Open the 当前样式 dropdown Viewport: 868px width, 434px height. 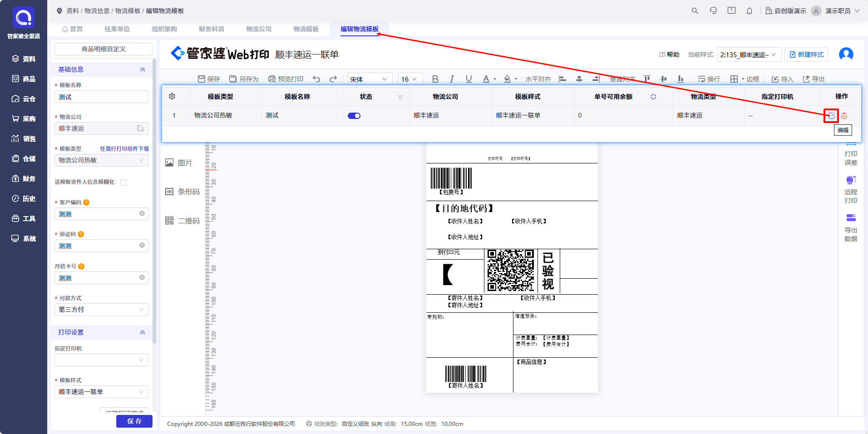(749, 54)
